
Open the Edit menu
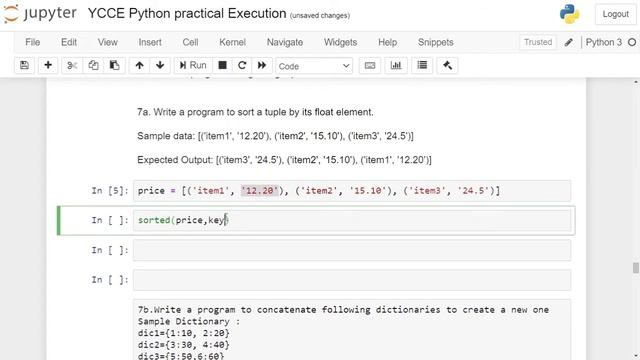coord(69,42)
